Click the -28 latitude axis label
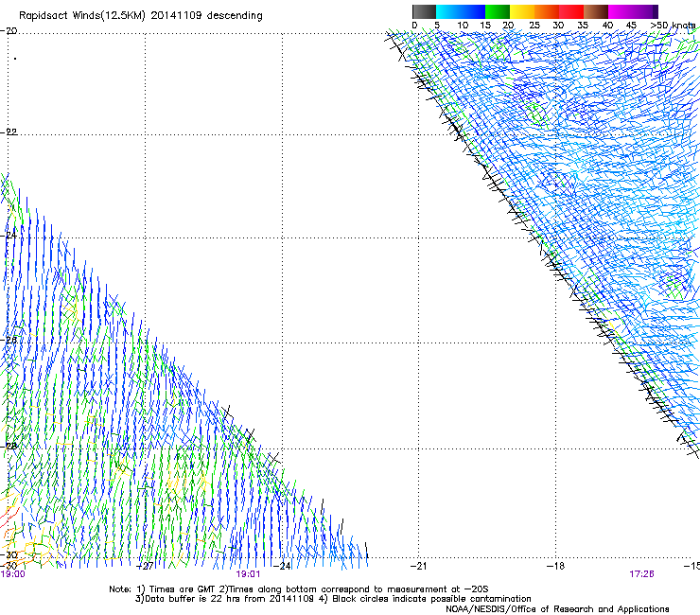This screenshot has width=700, height=615. pyautogui.click(x=9, y=446)
